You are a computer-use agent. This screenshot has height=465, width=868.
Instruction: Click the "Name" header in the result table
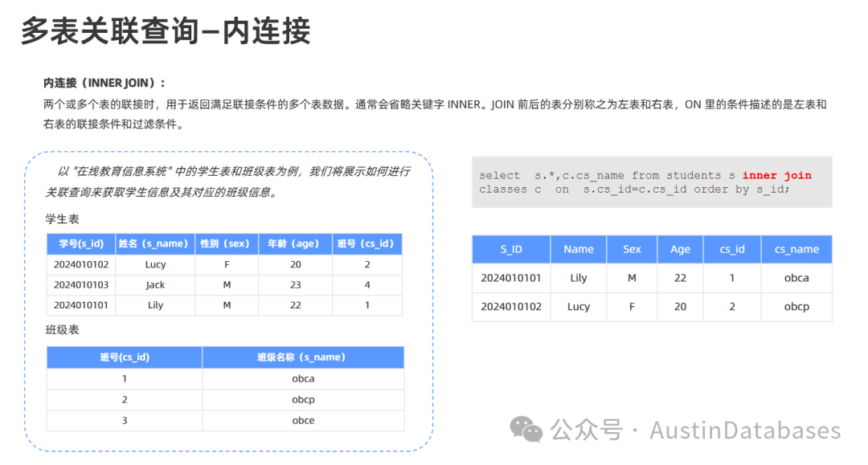[x=579, y=249]
